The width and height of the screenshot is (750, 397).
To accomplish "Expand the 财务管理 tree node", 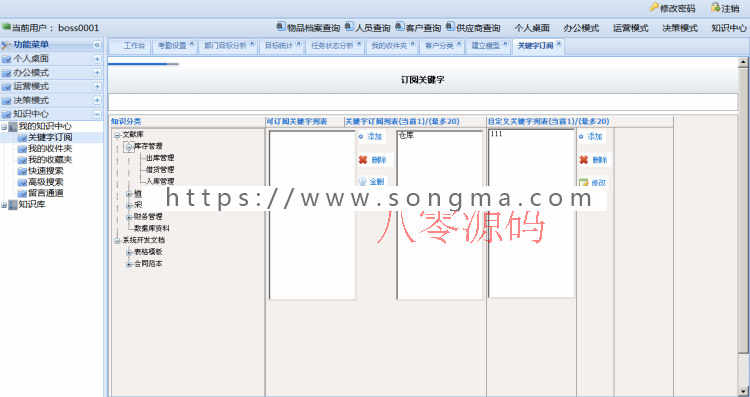I will coord(129,217).
